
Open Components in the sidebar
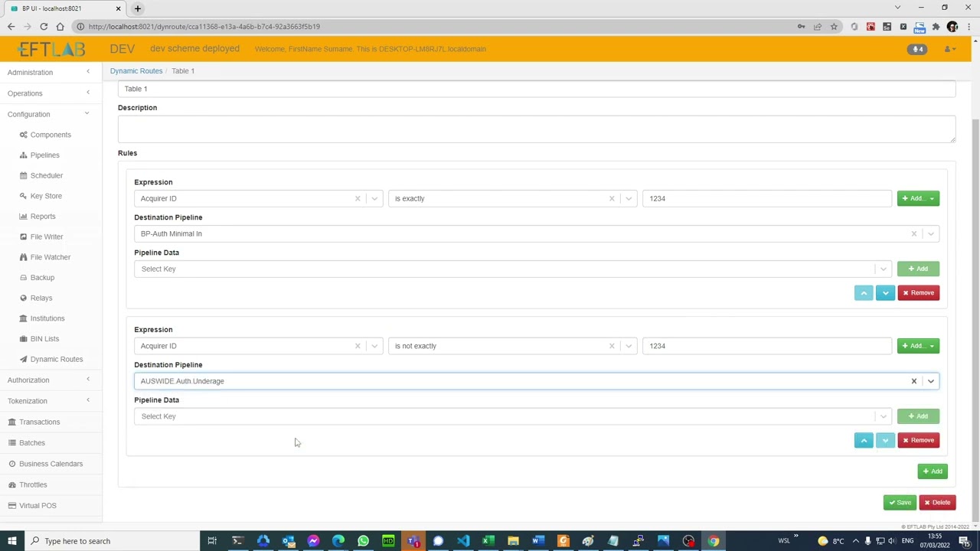51,135
